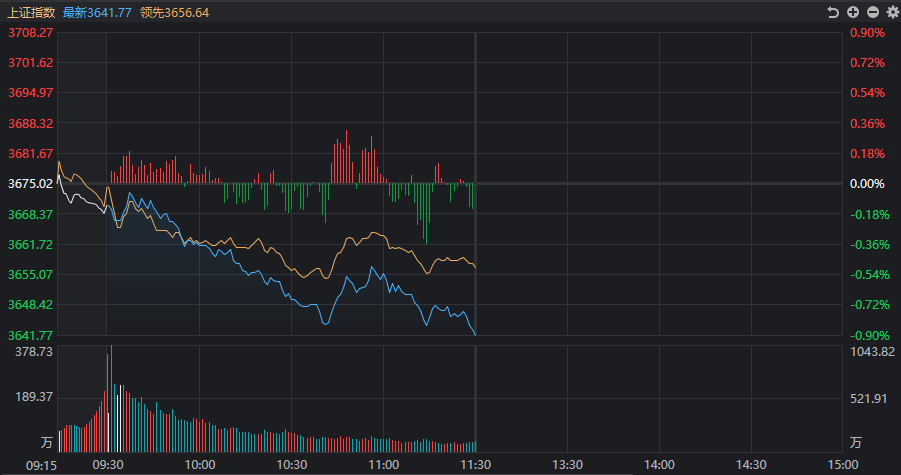Click the 1043.82 right volume label
The height and width of the screenshot is (475, 901).
click(x=872, y=352)
